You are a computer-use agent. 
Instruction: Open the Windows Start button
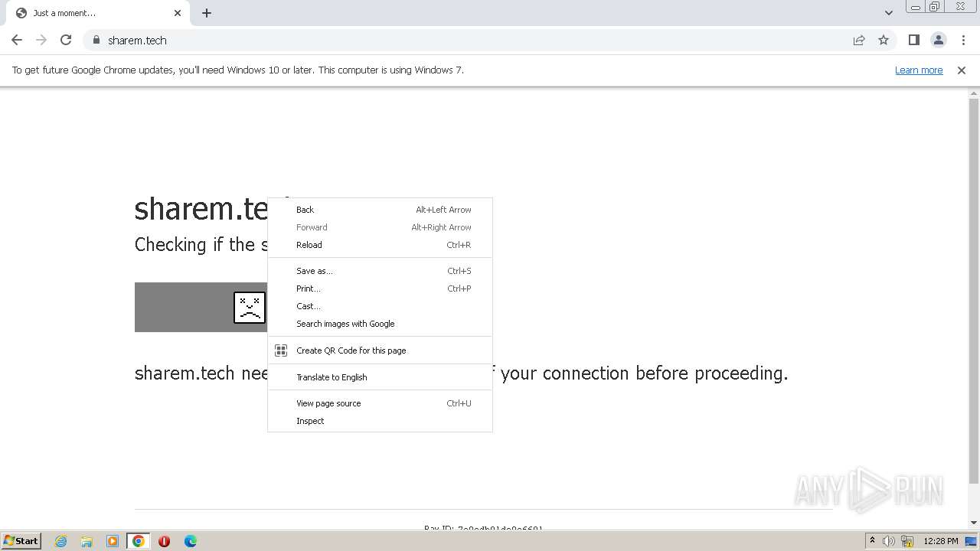click(21, 540)
